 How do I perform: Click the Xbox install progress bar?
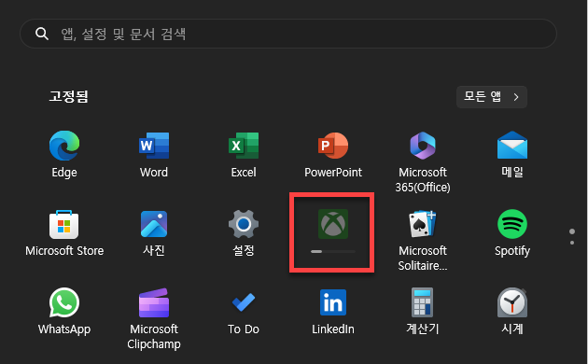[x=333, y=252]
